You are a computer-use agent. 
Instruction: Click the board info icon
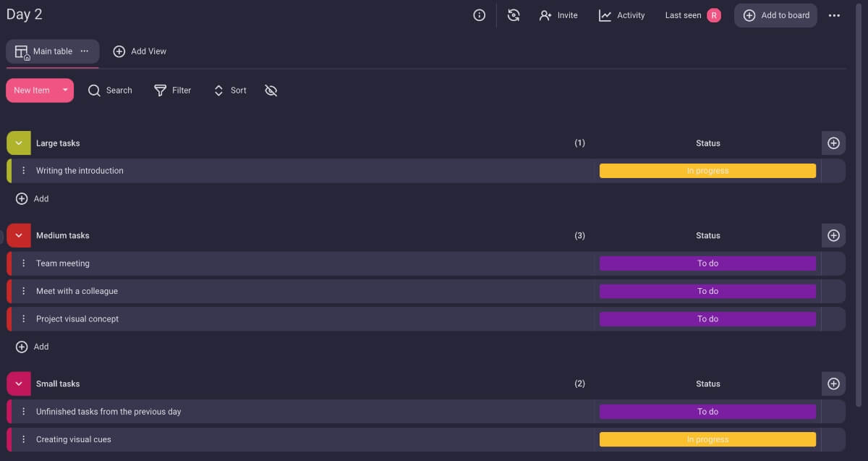(x=479, y=15)
